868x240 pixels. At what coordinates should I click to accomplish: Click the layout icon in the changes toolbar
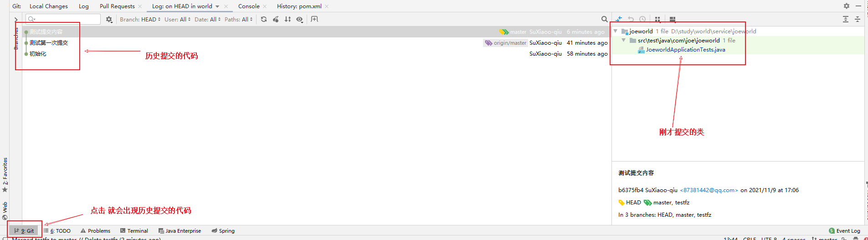click(x=673, y=19)
